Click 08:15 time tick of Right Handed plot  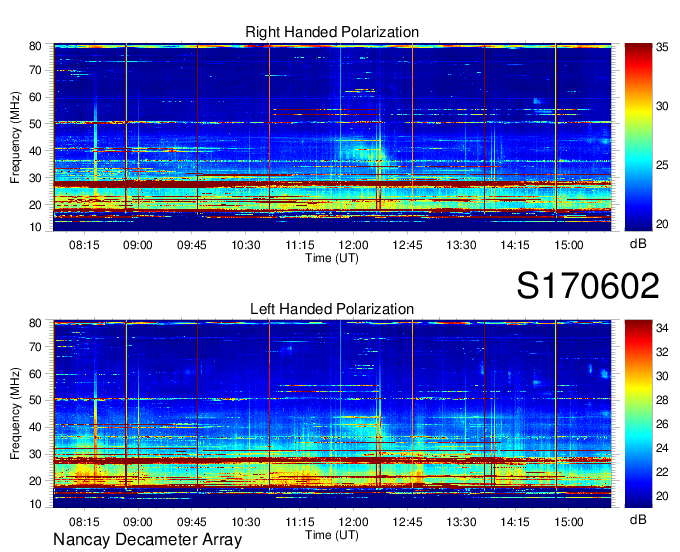[x=84, y=245]
